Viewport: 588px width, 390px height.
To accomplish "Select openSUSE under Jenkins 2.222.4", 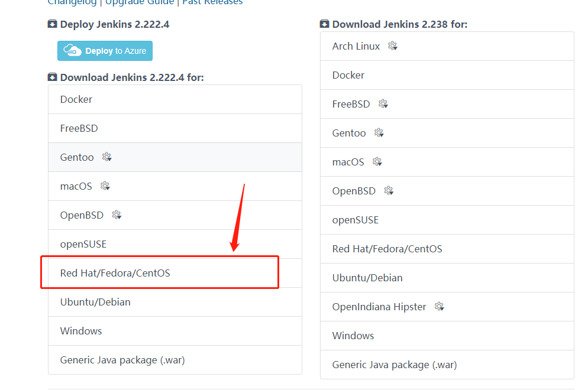I will [x=175, y=244].
